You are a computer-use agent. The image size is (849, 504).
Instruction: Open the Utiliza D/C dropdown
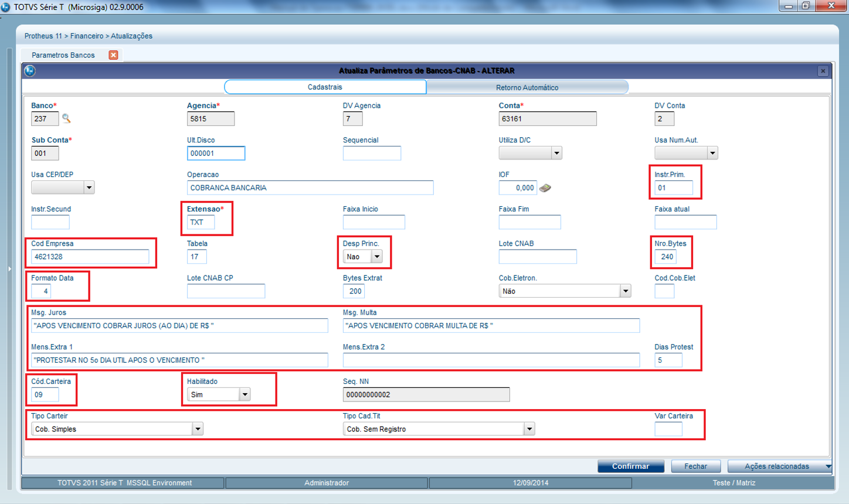[x=556, y=154]
